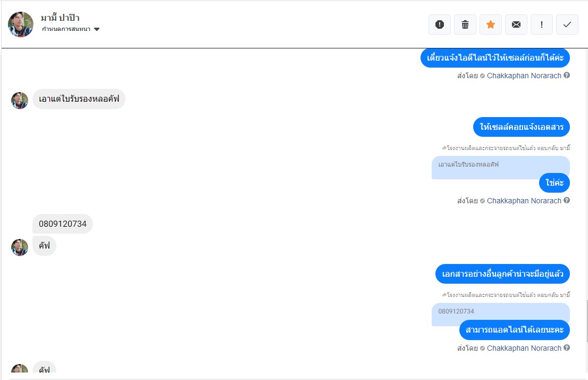Viewport: 588px width, 380px height.
Task: Expand the กำหนดการสนทนา dropdown arrow
Action: pyautogui.click(x=97, y=29)
